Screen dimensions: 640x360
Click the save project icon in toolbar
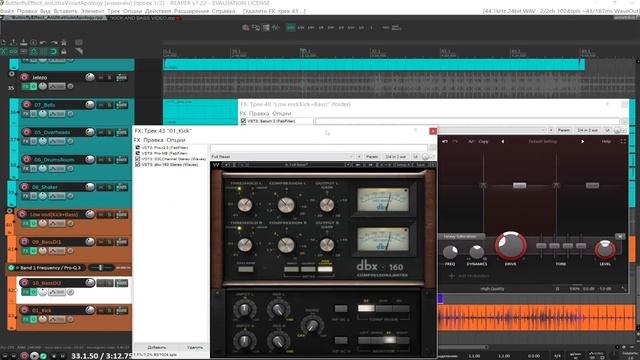pyautogui.click(x=23, y=42)
